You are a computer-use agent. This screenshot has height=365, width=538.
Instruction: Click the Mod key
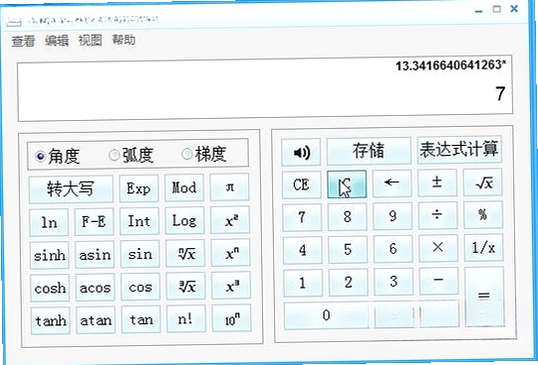(x=184, y=188)
